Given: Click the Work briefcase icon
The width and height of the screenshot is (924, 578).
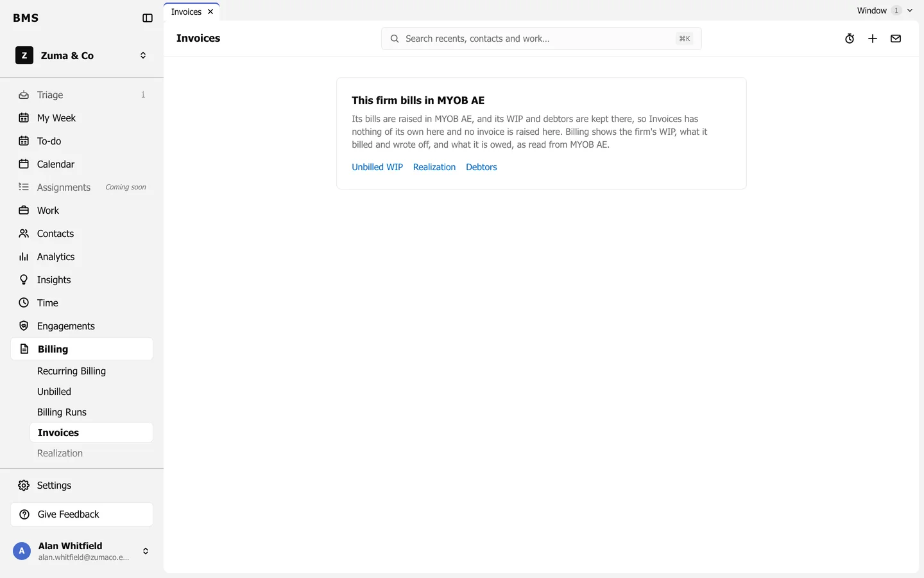Looking at the screenshot, I should (24, 211).
